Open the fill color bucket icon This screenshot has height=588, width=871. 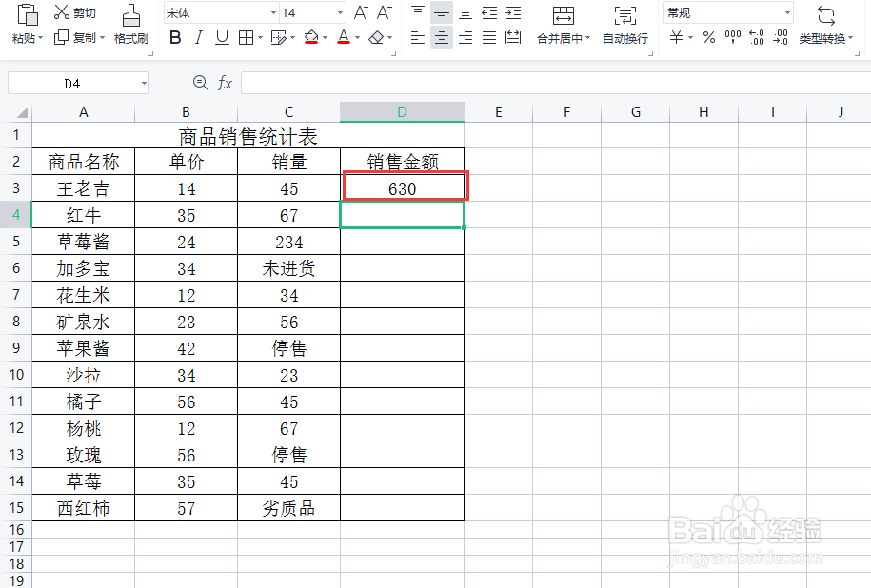[x=313, y=36]
